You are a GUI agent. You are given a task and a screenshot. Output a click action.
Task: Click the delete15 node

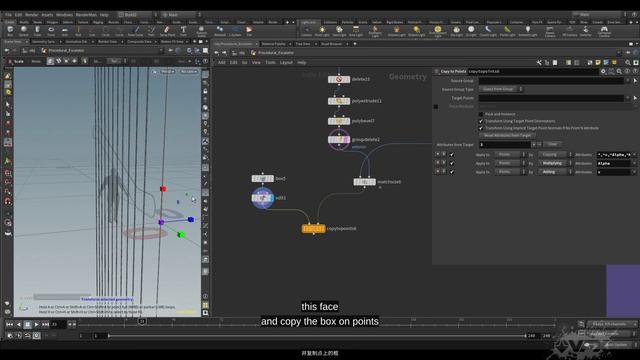coord(339,79)
